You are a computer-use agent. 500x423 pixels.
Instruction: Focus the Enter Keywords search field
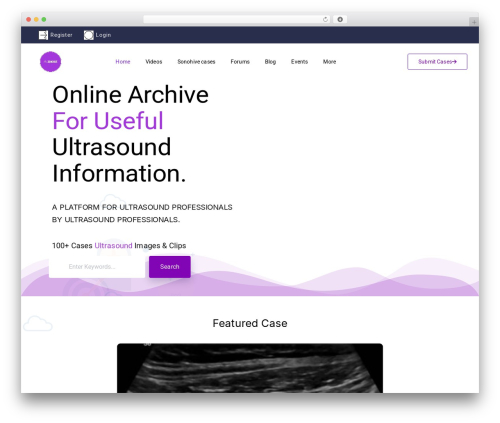point(97,267)
